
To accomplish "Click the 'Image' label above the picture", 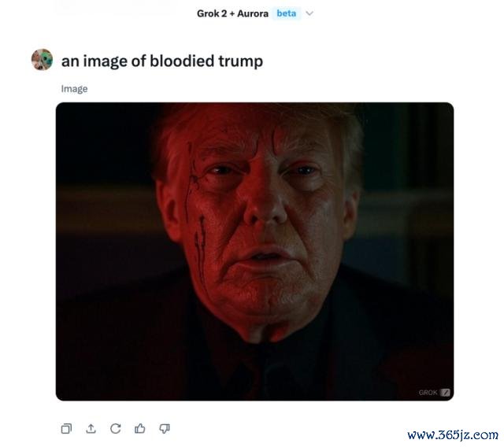I will 74,89.
